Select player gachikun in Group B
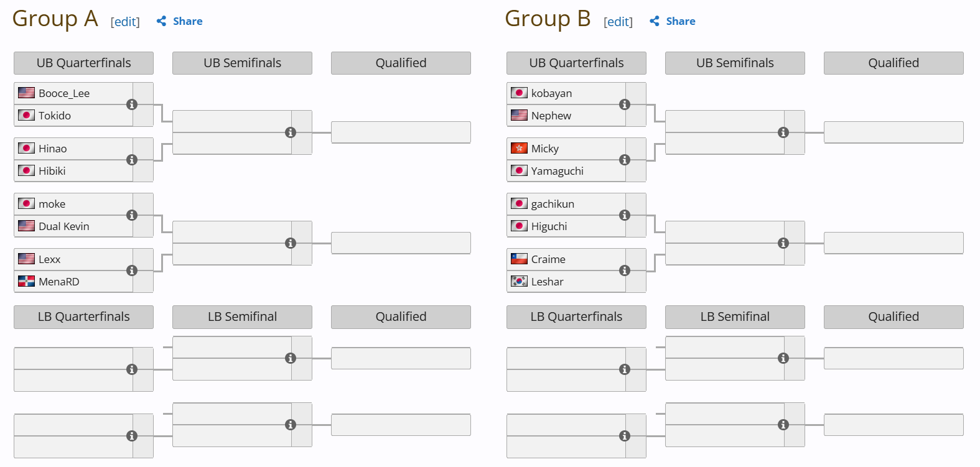980x467 pixels. (553, 204)
